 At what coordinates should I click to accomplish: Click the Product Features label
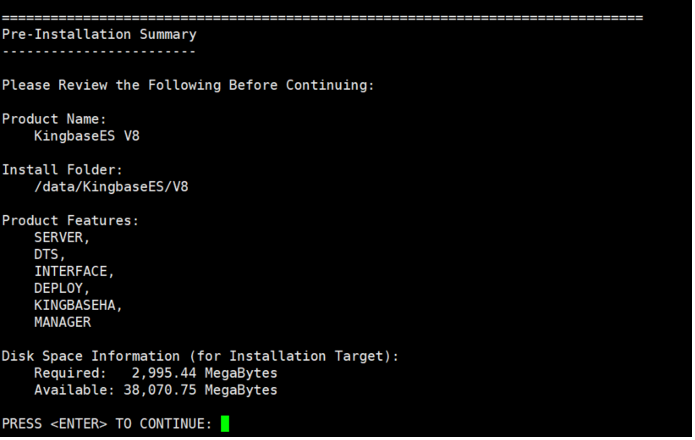coord(70,221)
